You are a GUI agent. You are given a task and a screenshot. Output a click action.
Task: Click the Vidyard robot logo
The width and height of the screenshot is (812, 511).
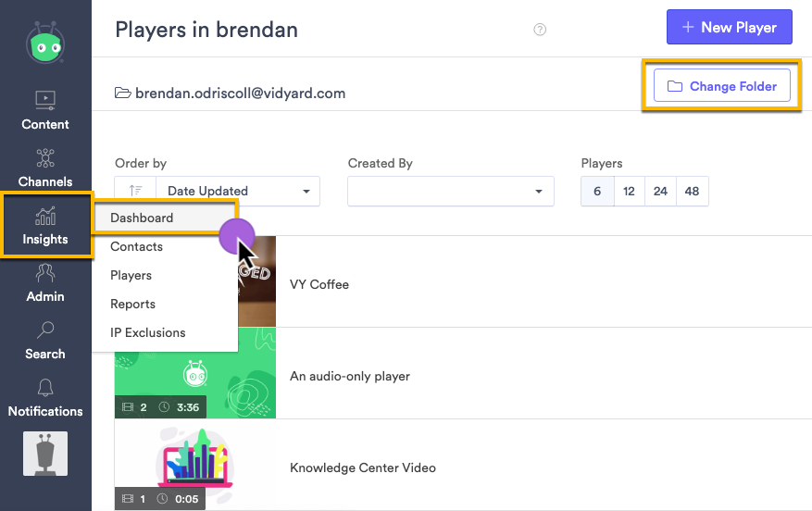45,43
